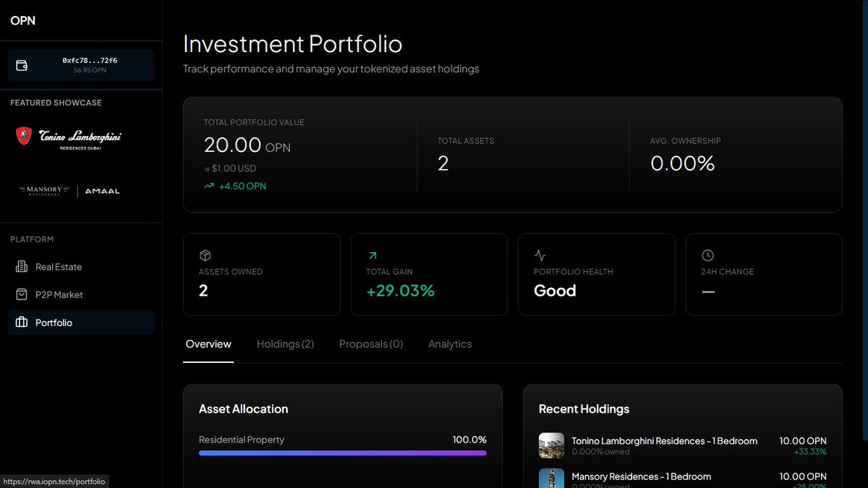The height and width of the screenshot is (488, 868).
Task: Click the cube icon above Assets Owned
Action: tap(205, 255)
